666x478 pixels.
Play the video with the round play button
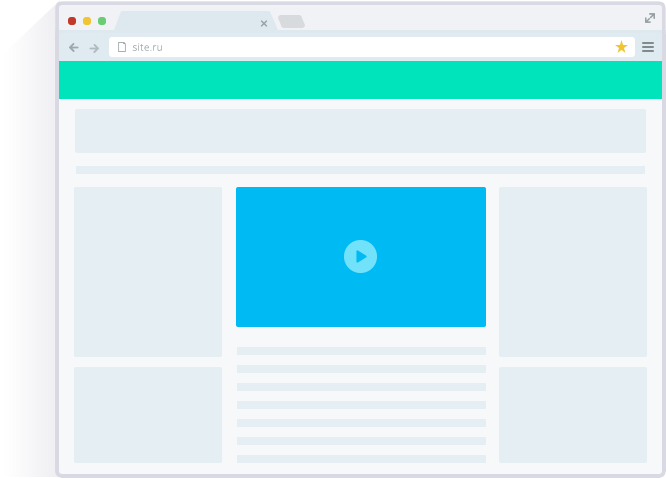(x=360, y=256)
